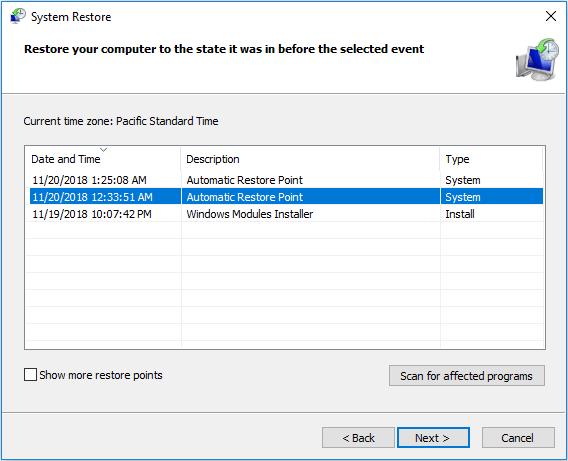
Task: Cancel the System Restore wizard
Action: pos(518,438)
